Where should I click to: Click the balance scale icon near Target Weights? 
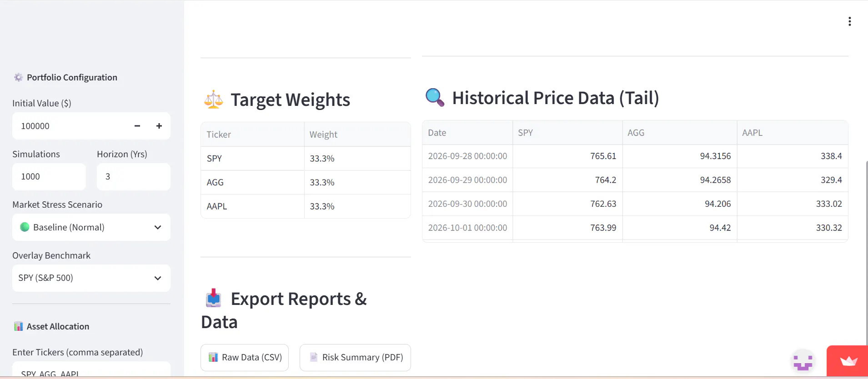click(x=214, y=100)
